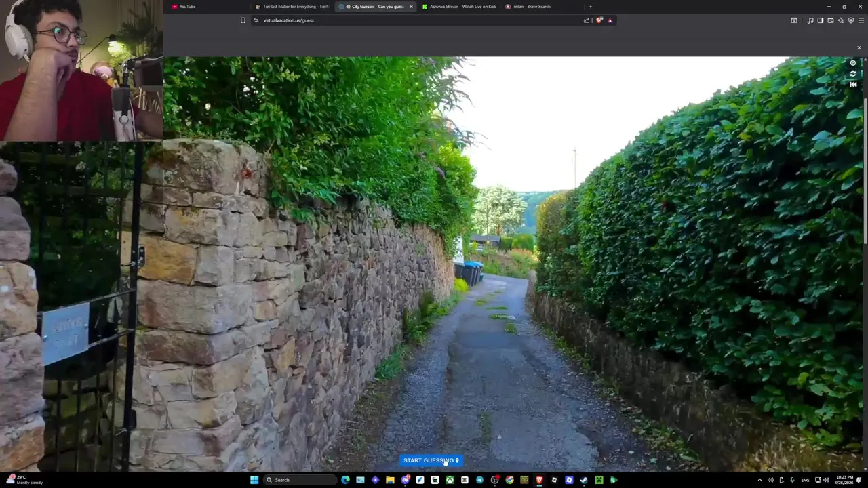Click the refresh video icon
868x488 pixels.
tap(853, 74)
